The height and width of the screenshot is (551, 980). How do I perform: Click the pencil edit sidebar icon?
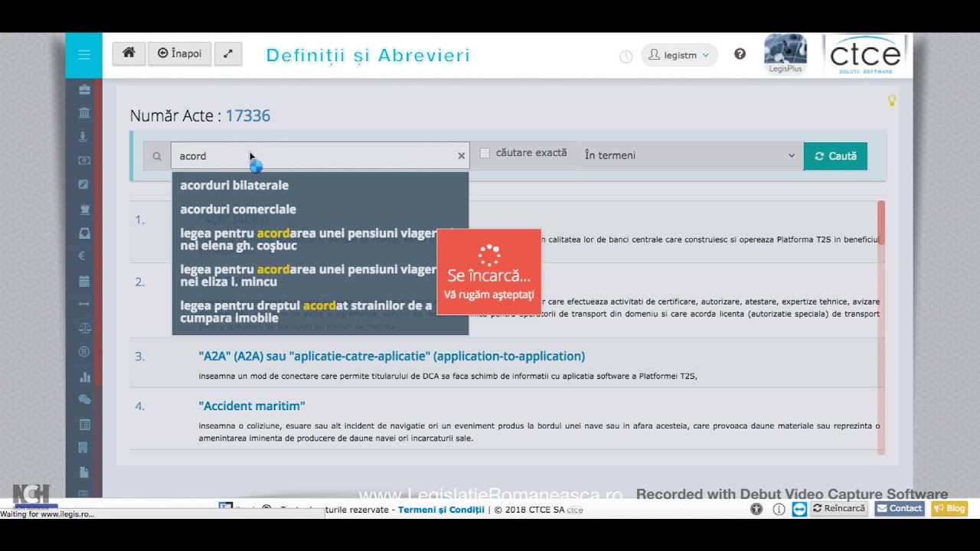(84, 184)
